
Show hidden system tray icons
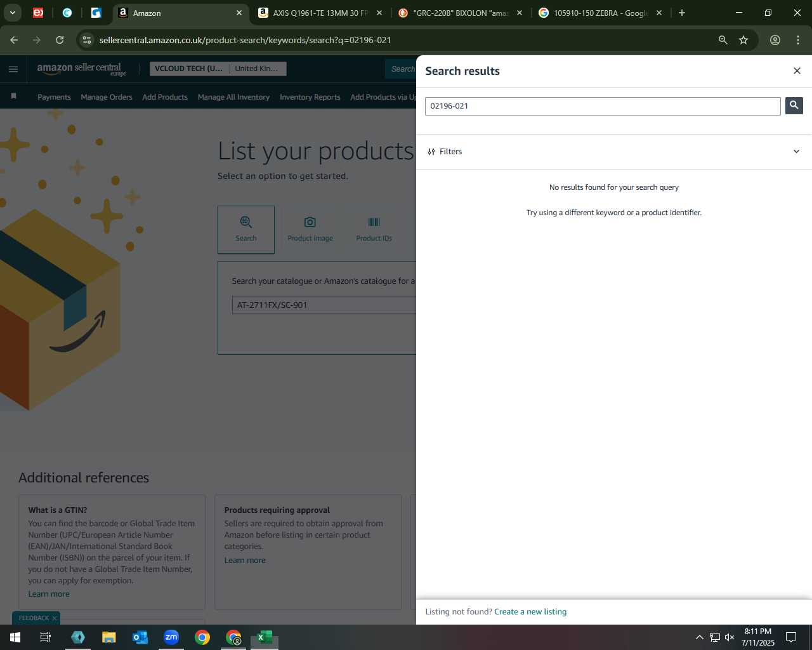click(699, 637)
